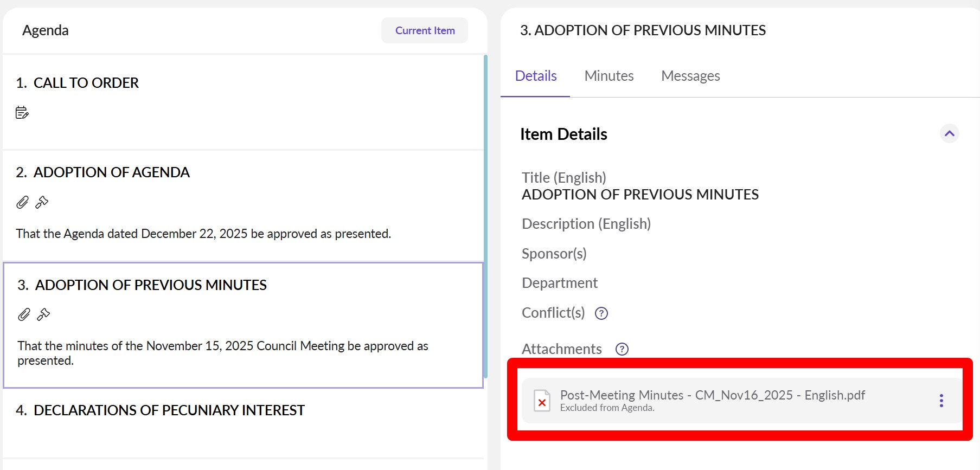Select agenda item 2 Adoption of Agenda
980x470 pixels.
click(x=111, y=172)
